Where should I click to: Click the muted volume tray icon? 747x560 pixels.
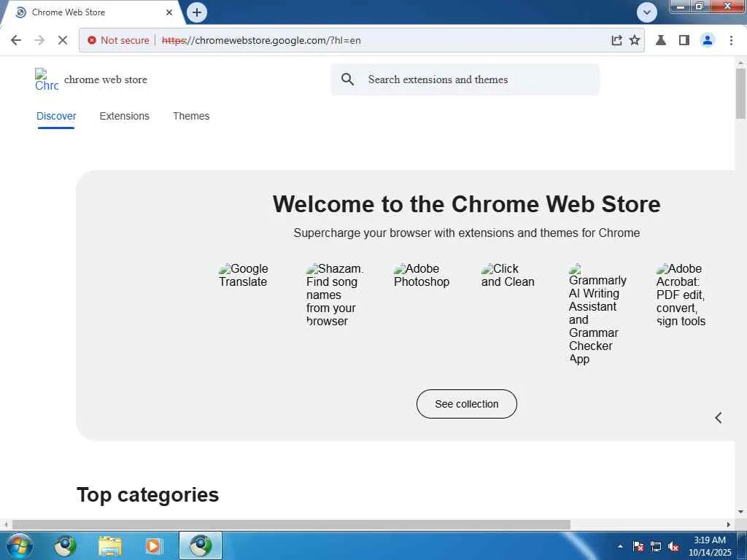click(673, 546)
